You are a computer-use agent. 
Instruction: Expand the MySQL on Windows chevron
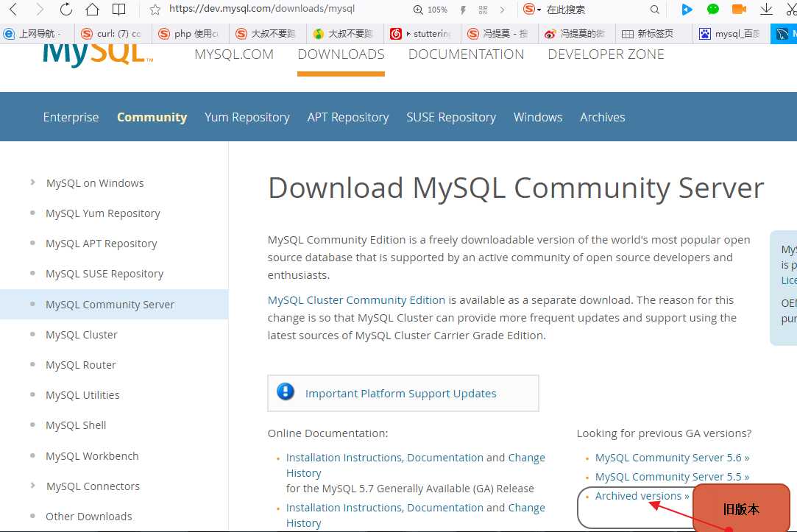(32, 182)
